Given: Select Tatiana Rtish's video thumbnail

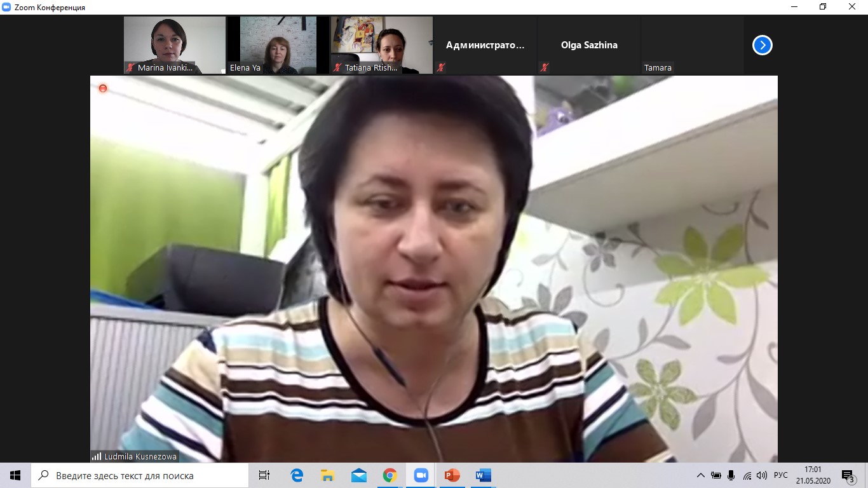Looking at the screenshot, I should point(382,45).
